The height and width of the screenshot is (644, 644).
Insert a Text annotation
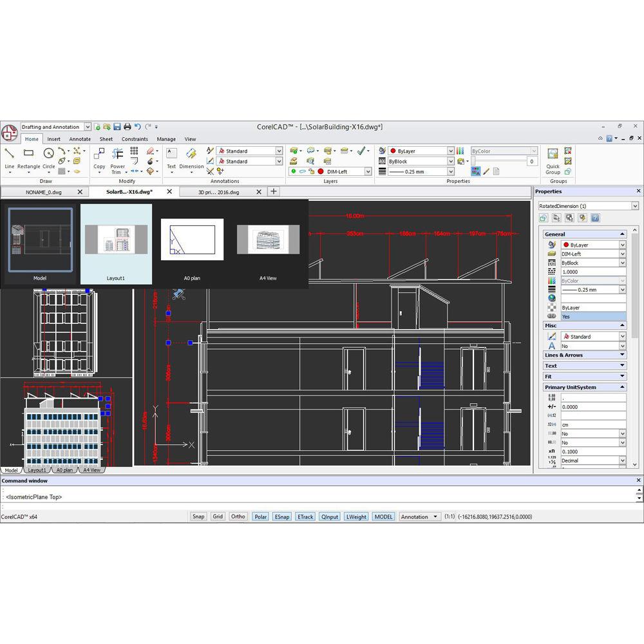tap(171, 158)
